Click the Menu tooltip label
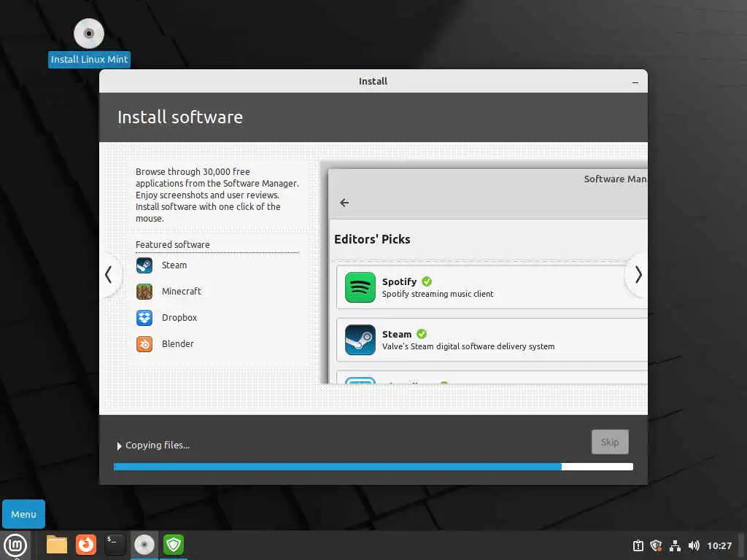Viewport: 747px width, 560px height. click(x=23, y=514)
